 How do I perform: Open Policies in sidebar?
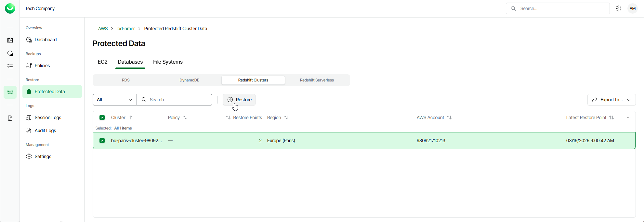(42, 66)
